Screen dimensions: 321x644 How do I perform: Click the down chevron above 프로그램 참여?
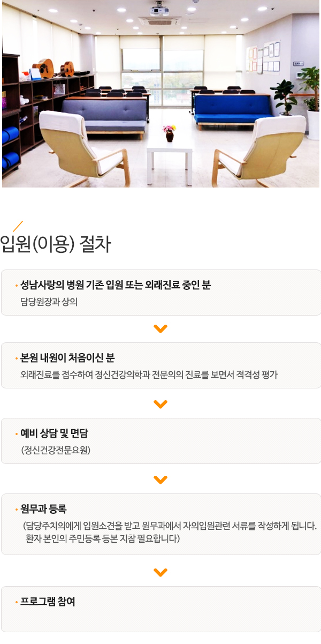coord(160,572)
